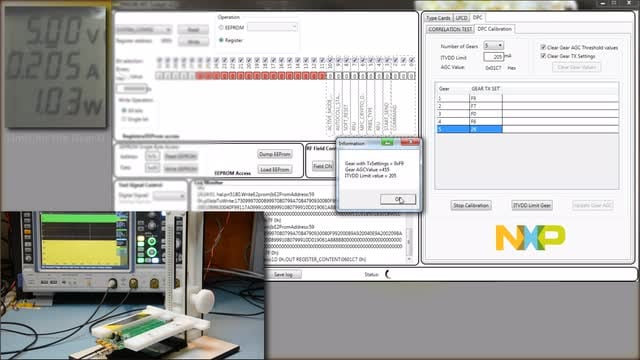Click the green Information dialog title button
Viewport: 640px width, 360px height.
coord(387,142)
